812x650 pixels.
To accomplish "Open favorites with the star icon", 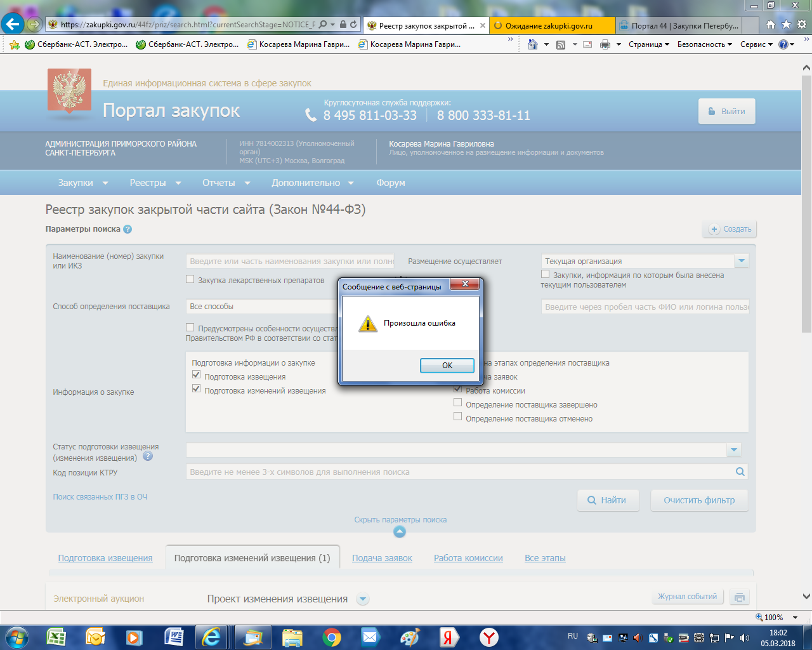I will click(x=786, y=25).
